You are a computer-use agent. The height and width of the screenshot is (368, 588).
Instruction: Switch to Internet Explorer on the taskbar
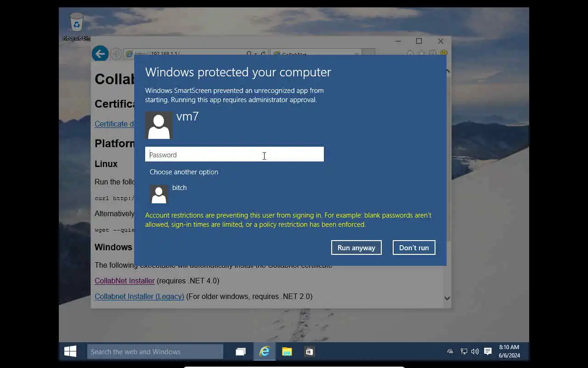click(x=264, y=351)
